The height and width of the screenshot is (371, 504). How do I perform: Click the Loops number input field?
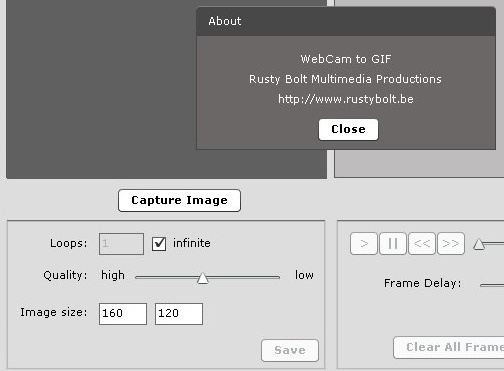tap(121, 244)
